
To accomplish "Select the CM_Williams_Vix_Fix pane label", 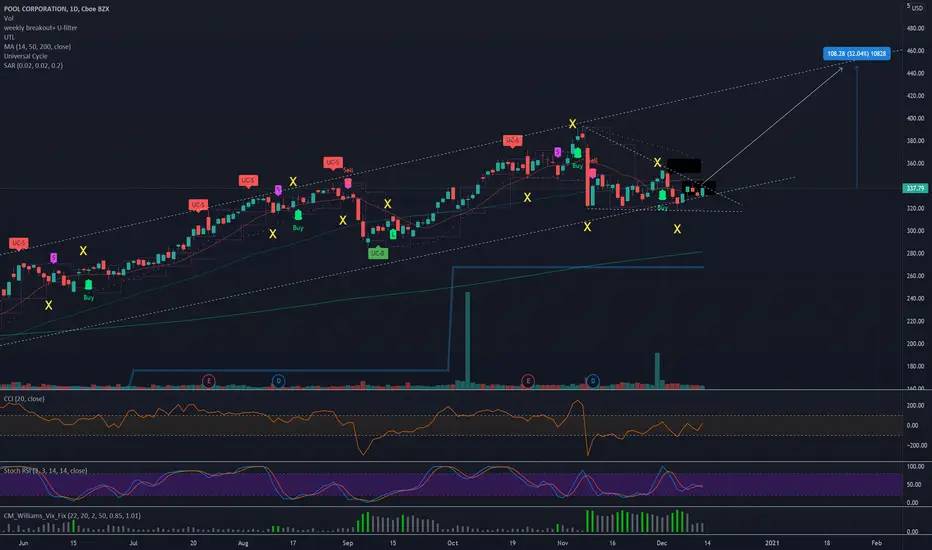I will 72,516.
